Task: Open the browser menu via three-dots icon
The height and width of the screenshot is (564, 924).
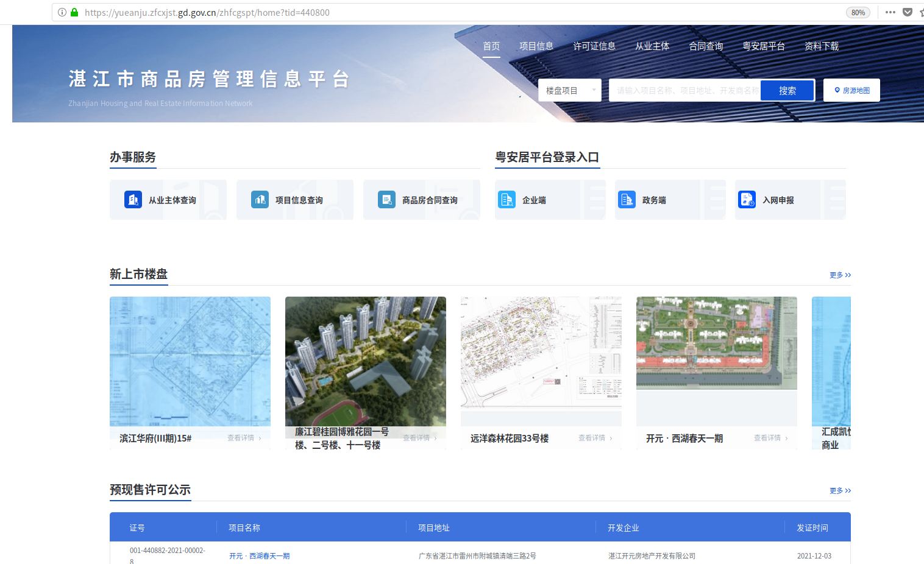Action: coord(890,12)
